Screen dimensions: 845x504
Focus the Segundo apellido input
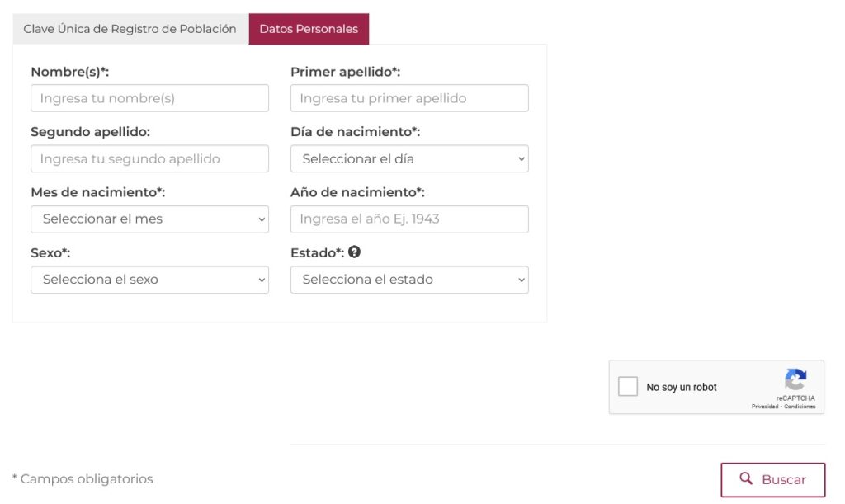[149, 158]
